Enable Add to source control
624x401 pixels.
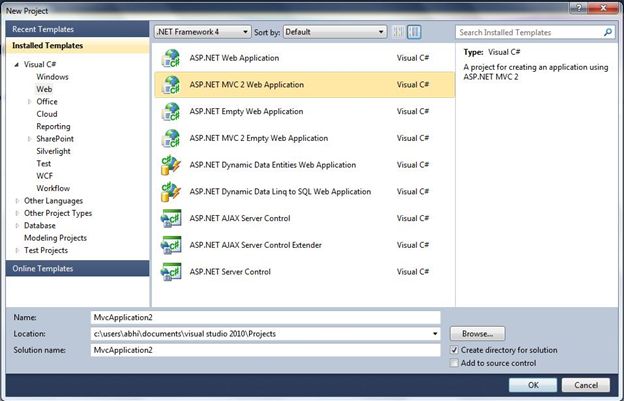[456, 363]
